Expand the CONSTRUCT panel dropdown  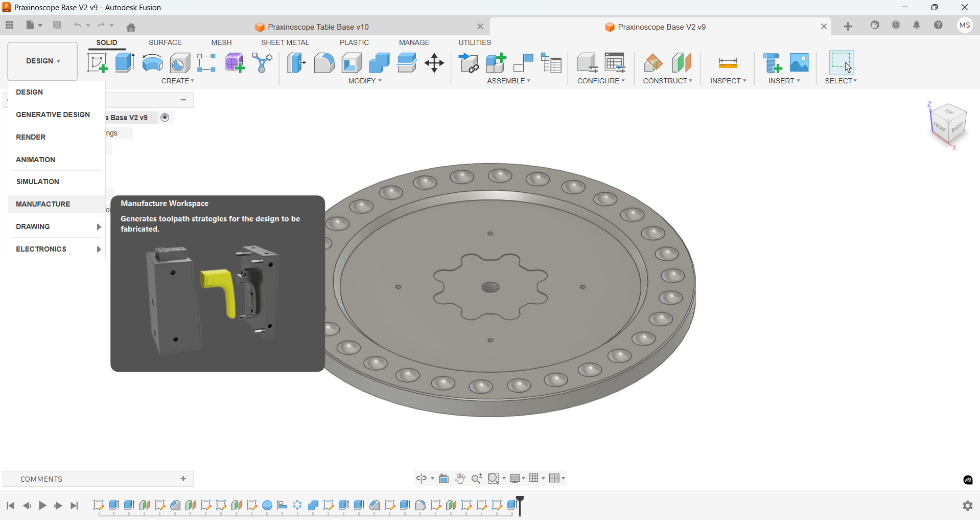(x=667, y=81)
